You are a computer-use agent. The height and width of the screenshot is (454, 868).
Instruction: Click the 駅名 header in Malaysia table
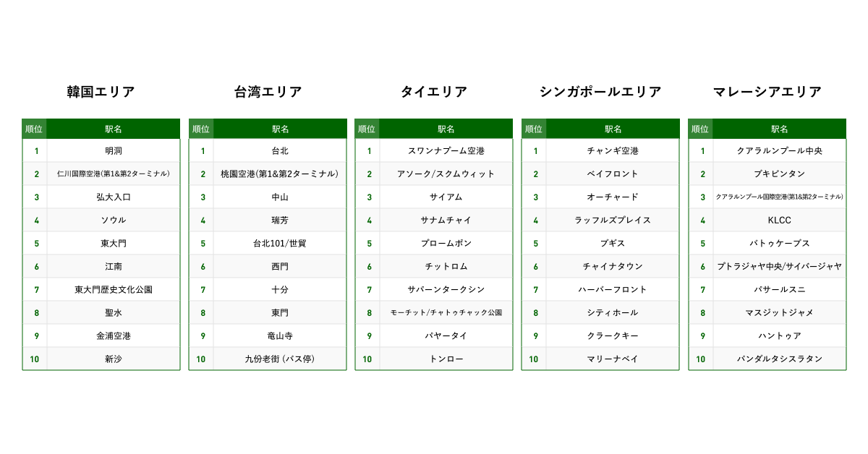(780, 129)
